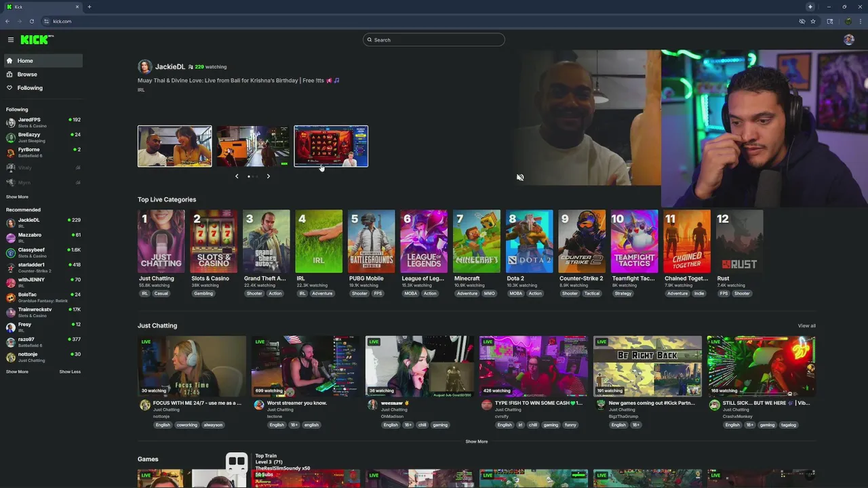Open the hamburger sidebar menu
The width and height of the screenshot is (868, 488).
(11, 40)
